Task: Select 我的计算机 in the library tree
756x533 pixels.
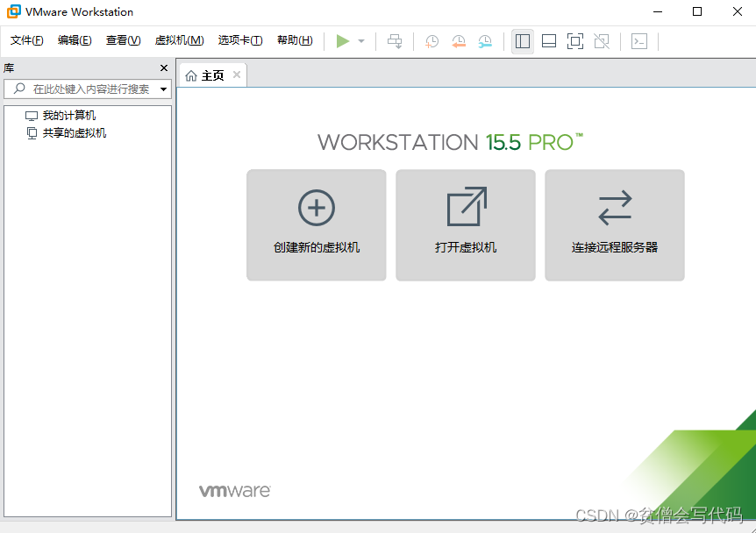Action: pyautogui.click(x=69, y=116)
